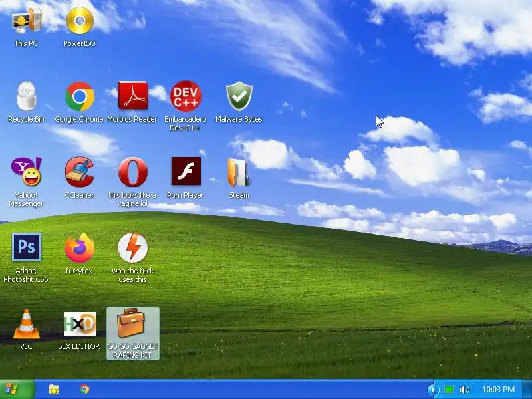
Task: Open the Start button on taskbar
Action: point(17,389)
